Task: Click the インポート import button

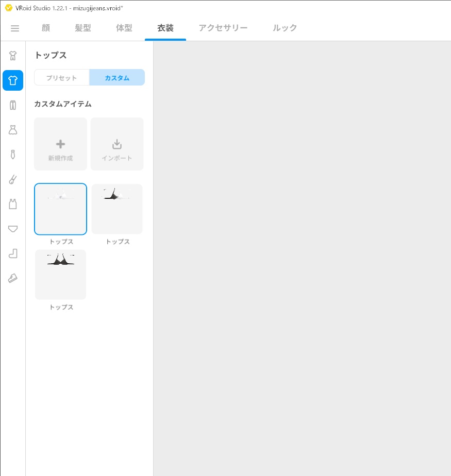Action: [117, 144]
